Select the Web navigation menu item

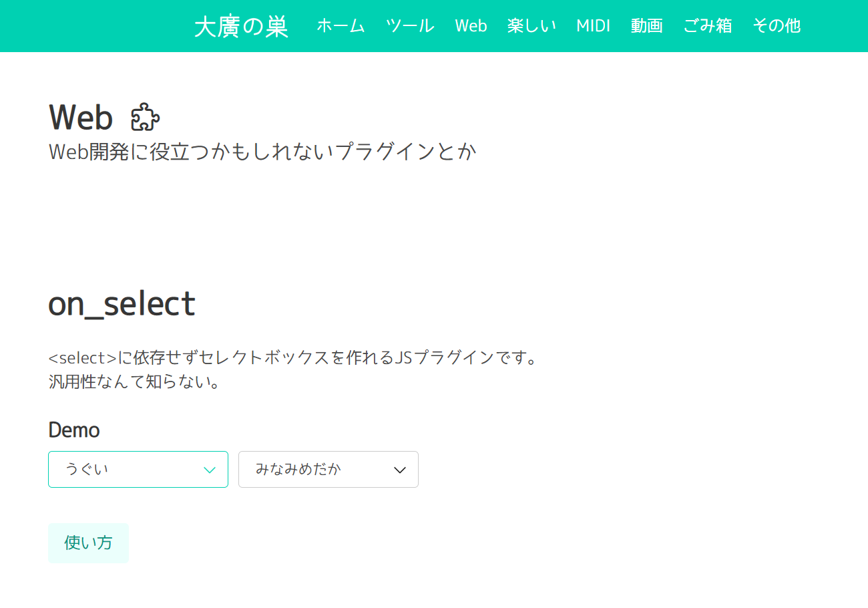coord(471,26)
